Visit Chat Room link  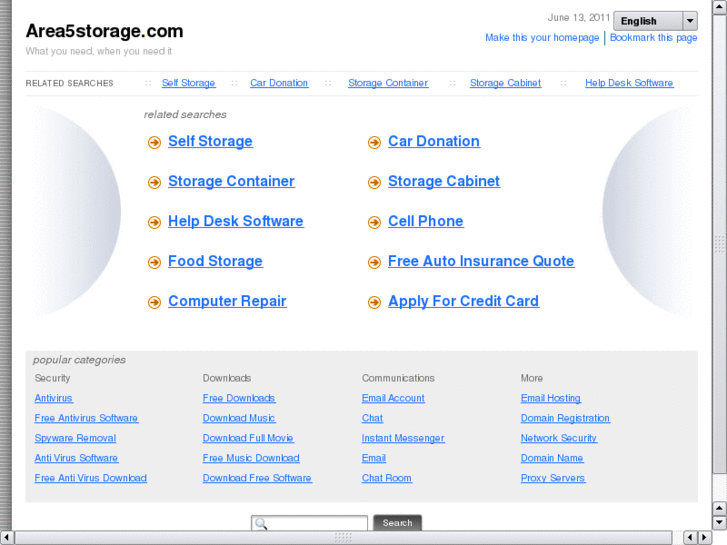pos(387,478)
